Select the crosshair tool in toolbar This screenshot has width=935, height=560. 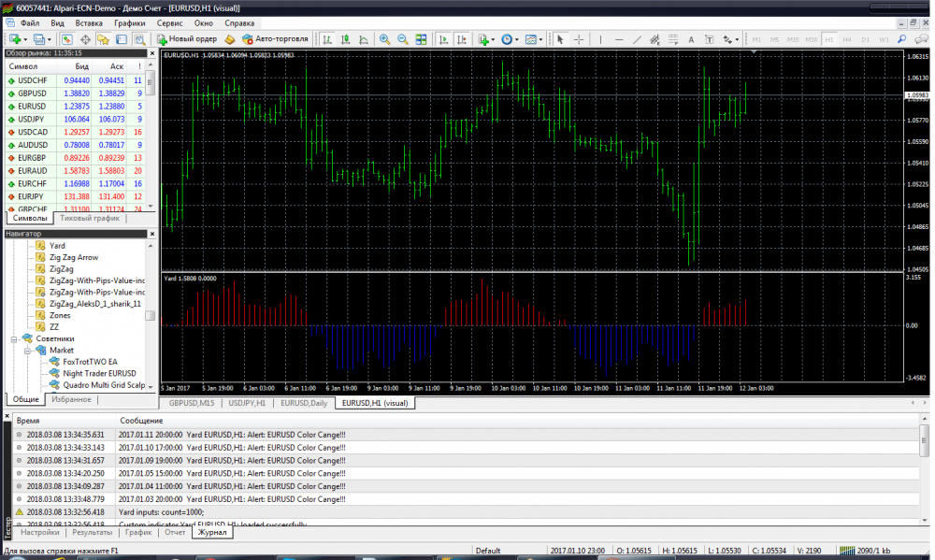pos(579,39)
